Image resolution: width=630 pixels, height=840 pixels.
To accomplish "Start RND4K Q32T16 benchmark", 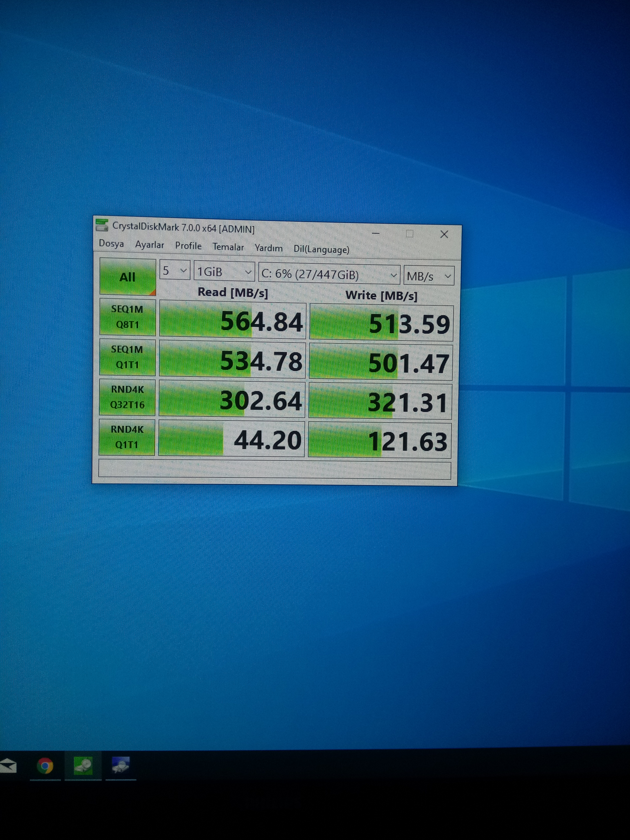I will [x=127, y=397].
